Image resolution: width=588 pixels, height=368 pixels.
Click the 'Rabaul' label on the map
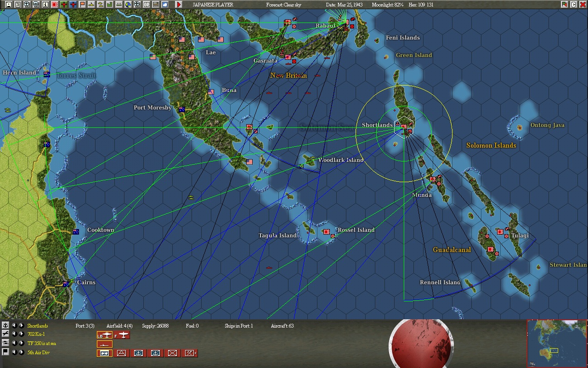click(x=326, y=26)
